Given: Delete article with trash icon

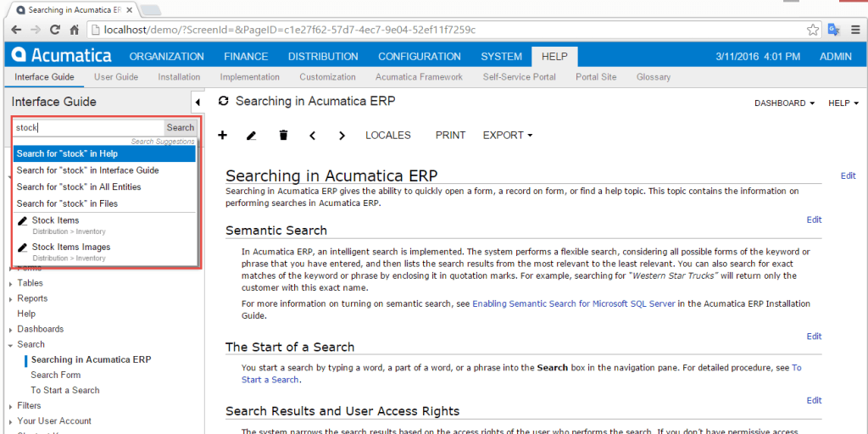Looking at the screenshot, I should [x=283, y=135].
